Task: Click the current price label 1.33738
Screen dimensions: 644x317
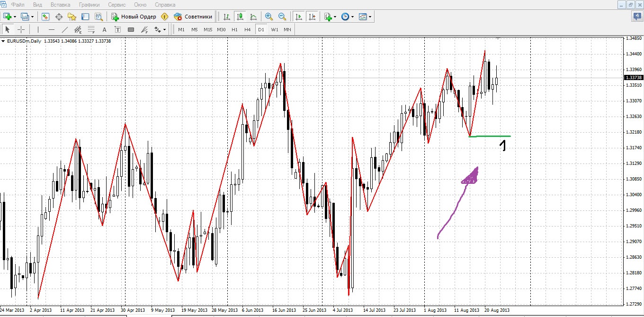Action: point(634,78)
